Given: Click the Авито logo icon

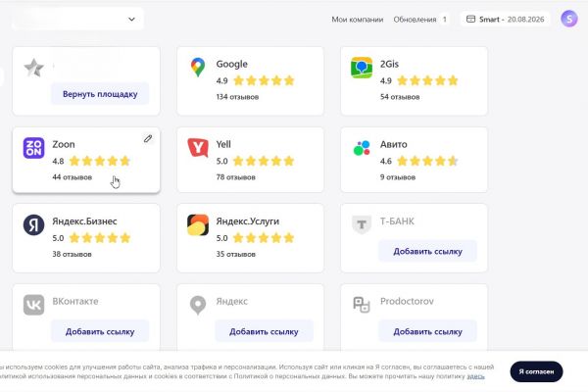Looking at the screenshot, I should [x=362, y=149].
